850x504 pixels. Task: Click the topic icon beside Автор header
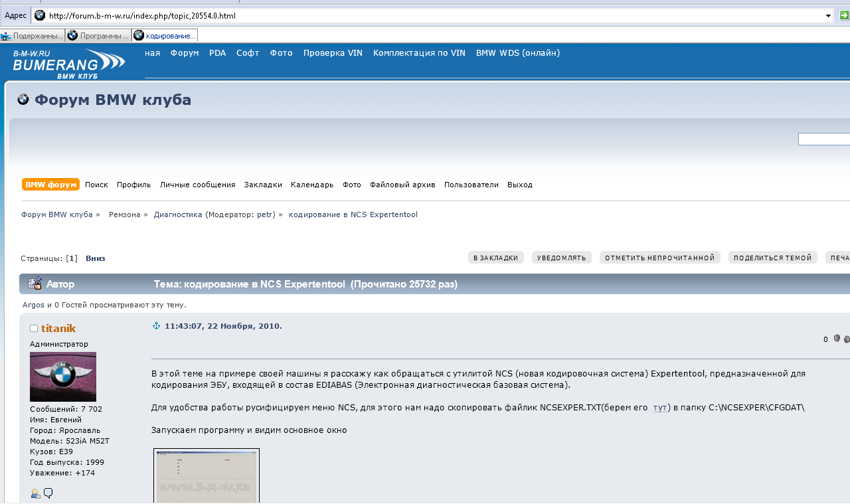(35, 284)
